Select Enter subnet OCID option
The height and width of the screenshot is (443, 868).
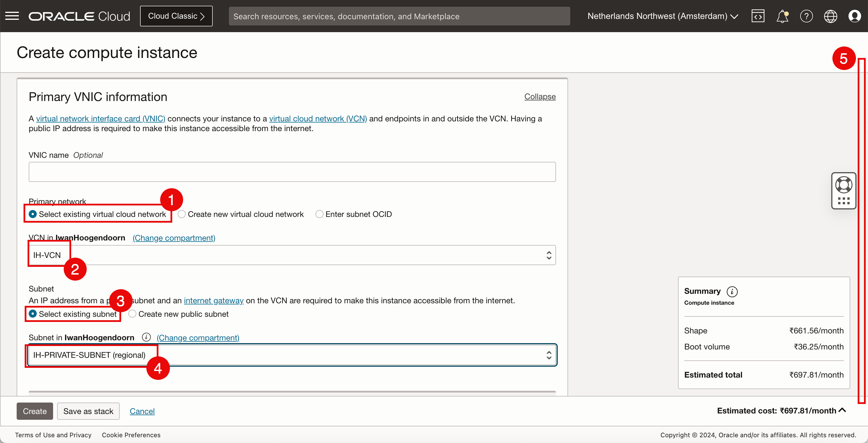(x=319, y=214)
